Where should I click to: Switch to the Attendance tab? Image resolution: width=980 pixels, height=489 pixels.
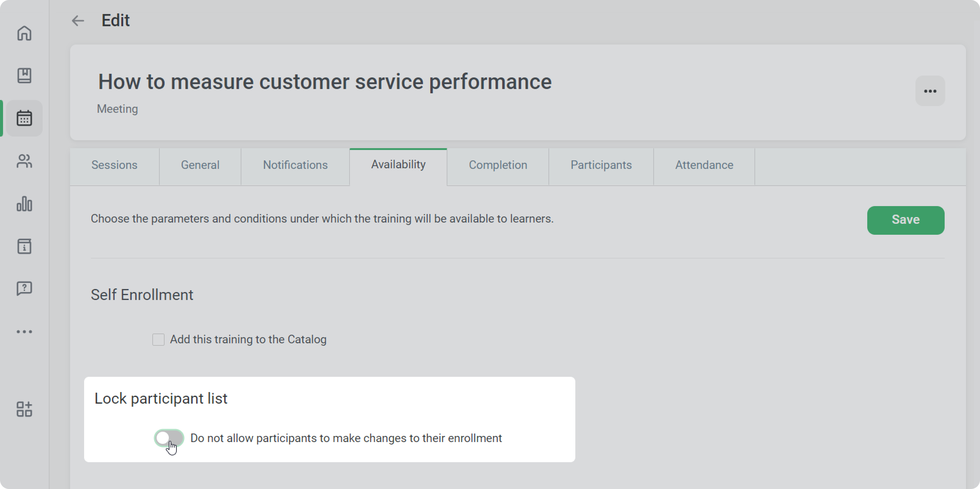tap(704, 165)
